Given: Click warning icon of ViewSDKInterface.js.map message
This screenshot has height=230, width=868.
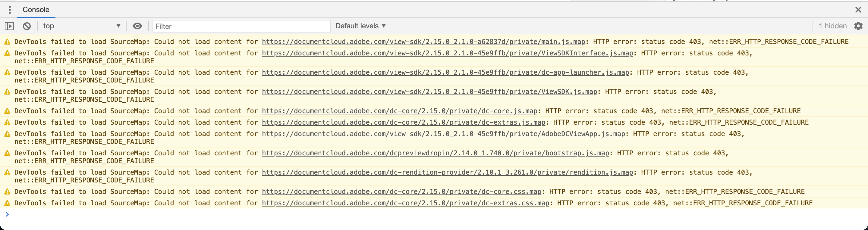Looking at the screenshot, I should click(7, 53).
